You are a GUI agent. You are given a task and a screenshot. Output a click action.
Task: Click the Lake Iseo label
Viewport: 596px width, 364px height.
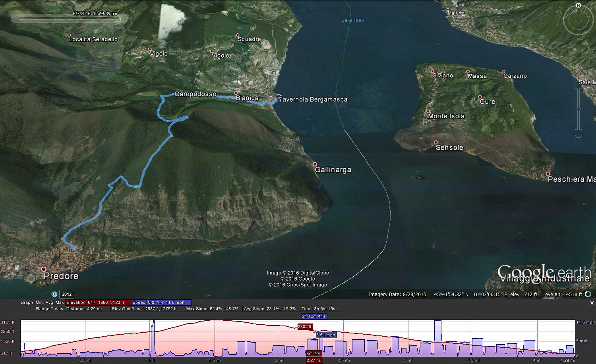click(353, 20)
